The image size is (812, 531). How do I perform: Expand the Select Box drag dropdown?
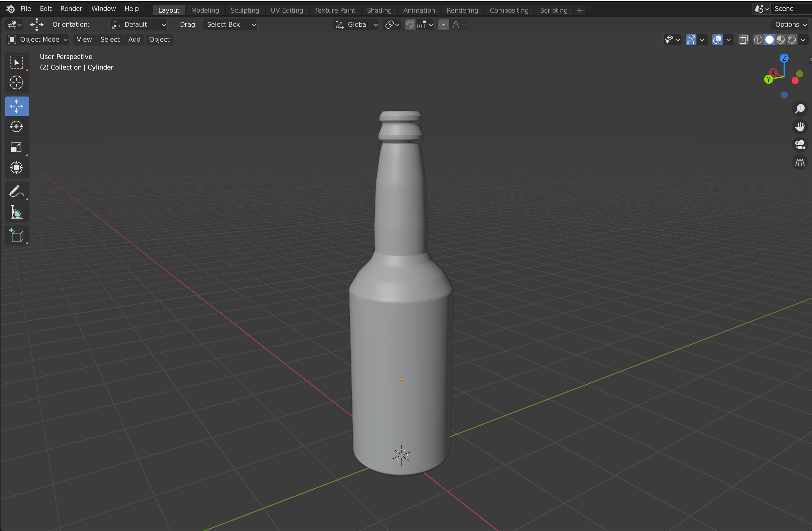[x=230, y=25]
